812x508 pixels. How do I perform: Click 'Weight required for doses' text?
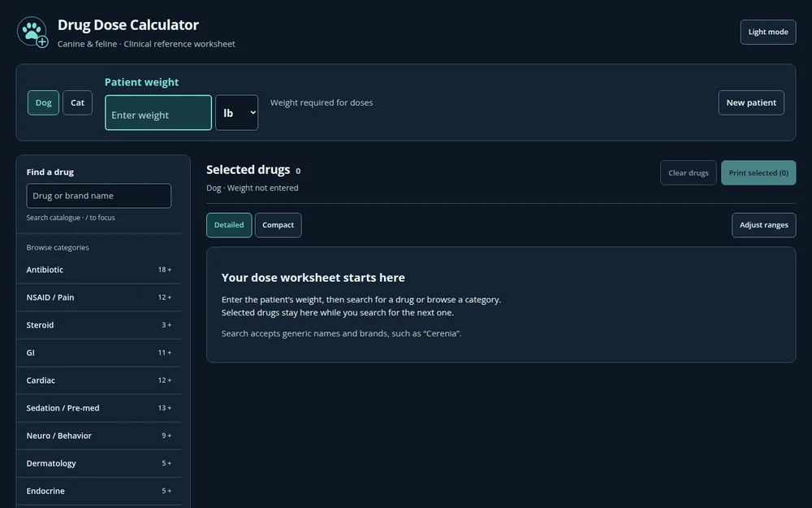322,102
